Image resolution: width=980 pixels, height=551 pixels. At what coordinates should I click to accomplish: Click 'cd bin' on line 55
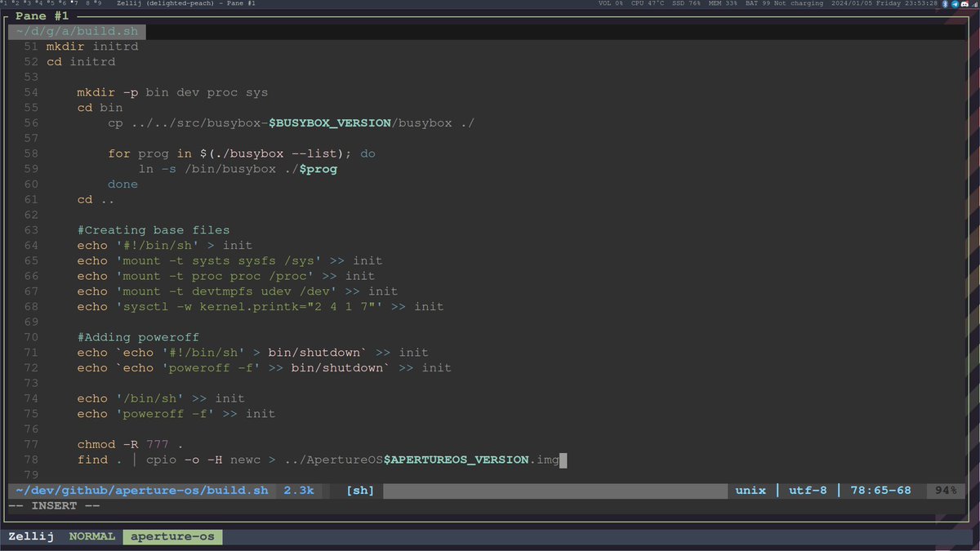tap(100, 108)
